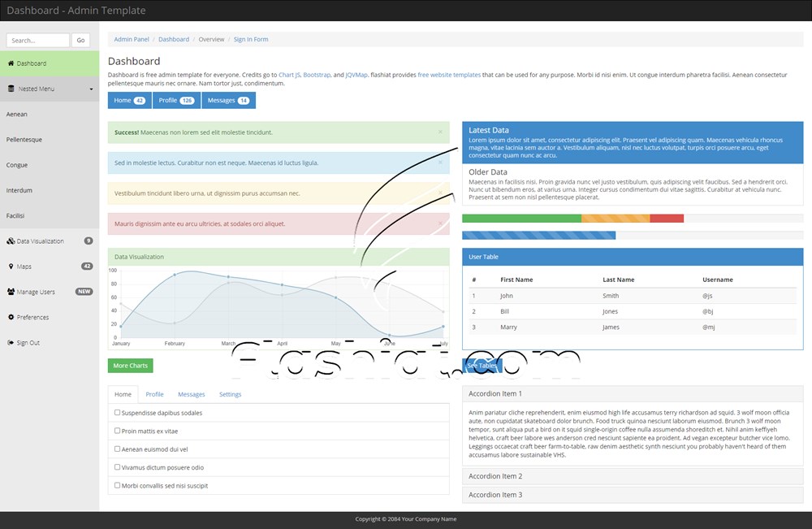
Task: Click the green More Charts button
Action: click(131, 366)
